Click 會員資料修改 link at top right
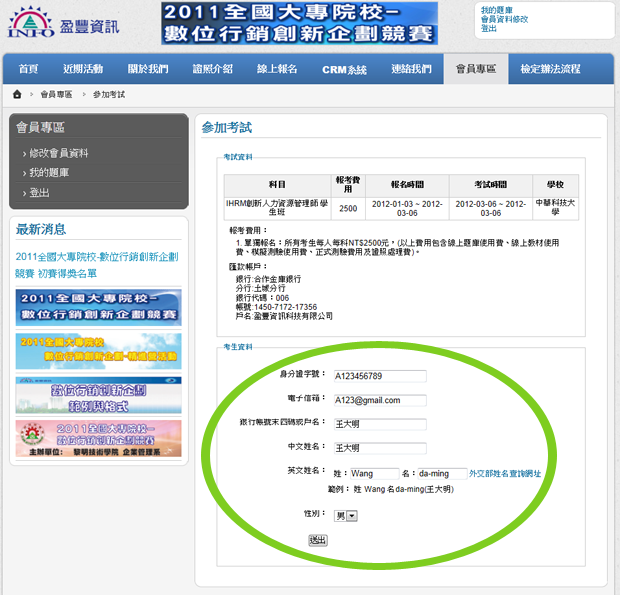Screen dimensions: 620x595 pos(504,19)
